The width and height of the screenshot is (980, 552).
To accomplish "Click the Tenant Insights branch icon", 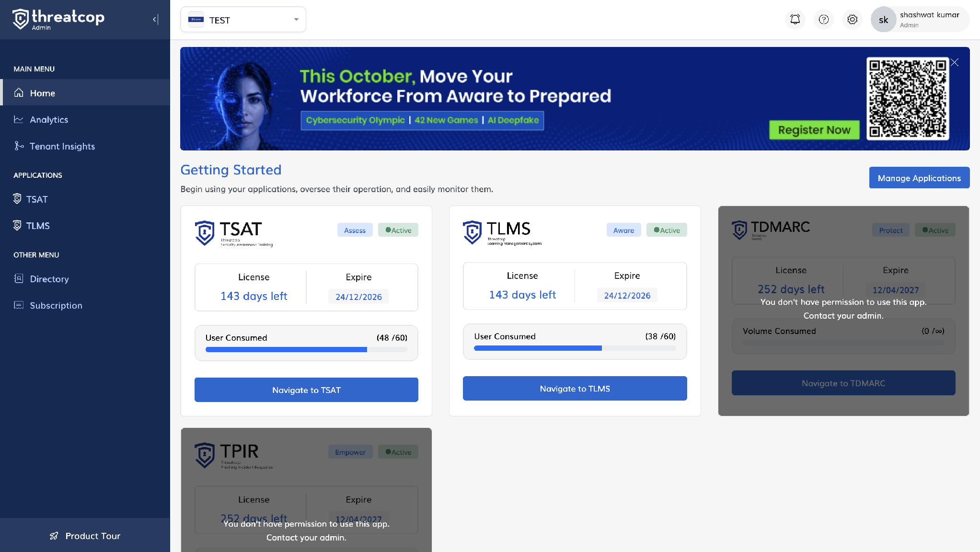I will click(19, 146).
